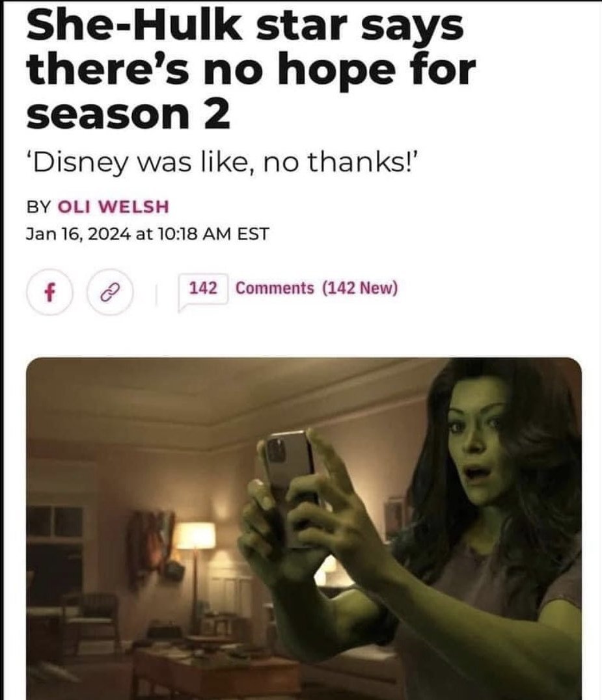
Task: Click the 'BY' byline label
Action: coord(40,207)
